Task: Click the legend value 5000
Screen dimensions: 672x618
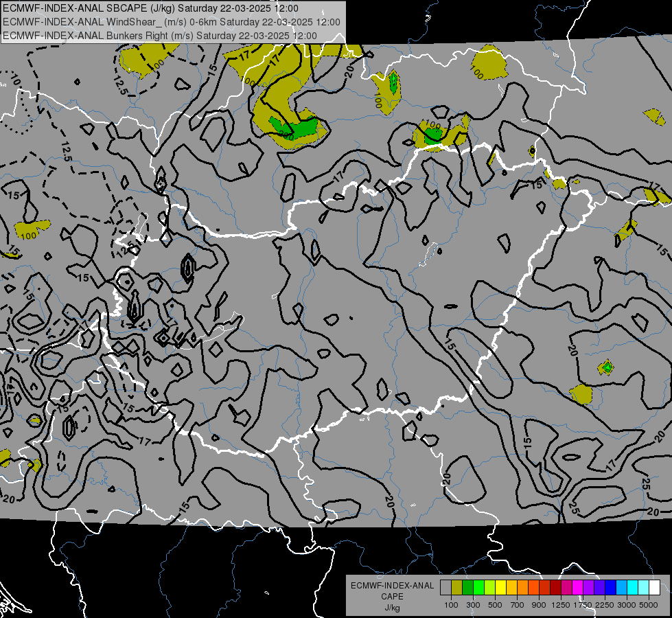Action: point(649,605)
